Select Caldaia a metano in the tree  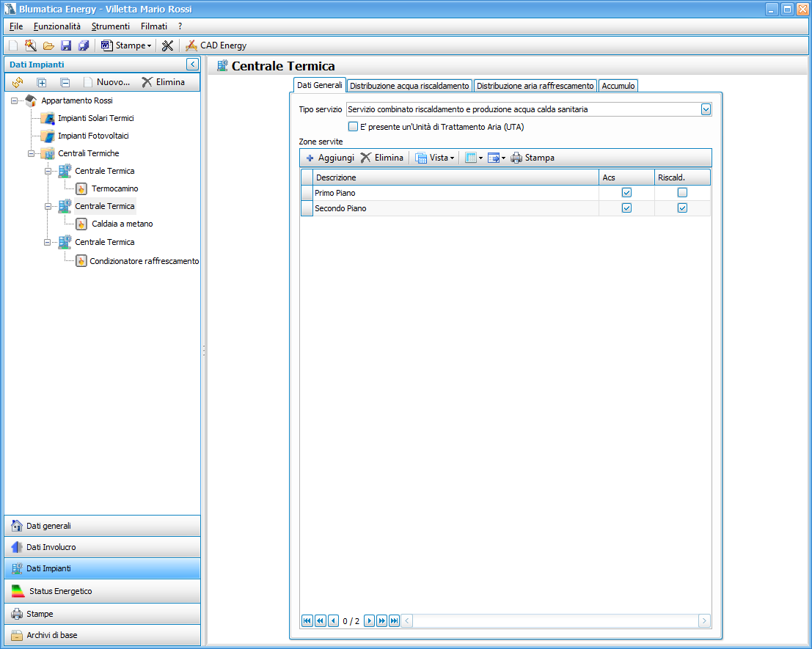[122, 224]
